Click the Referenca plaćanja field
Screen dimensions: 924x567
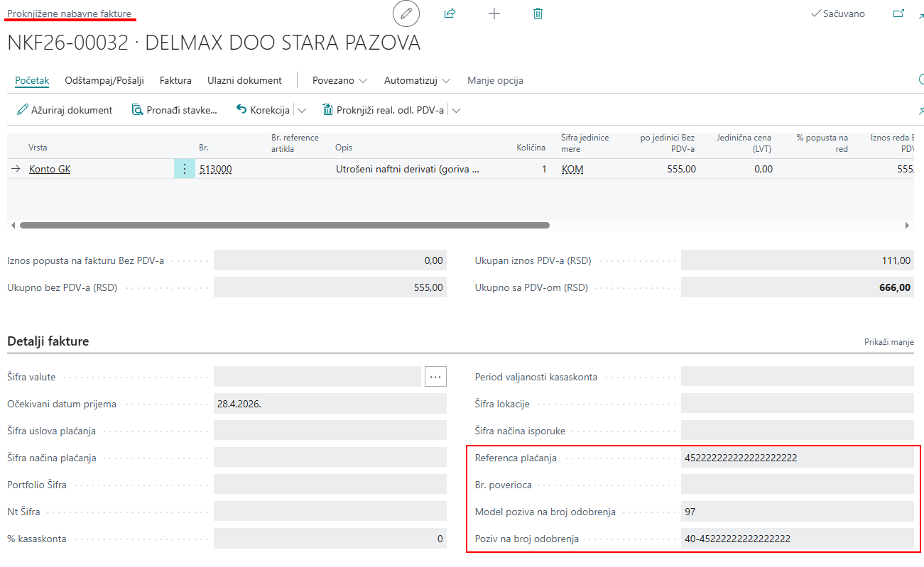(x=798, y=458)
